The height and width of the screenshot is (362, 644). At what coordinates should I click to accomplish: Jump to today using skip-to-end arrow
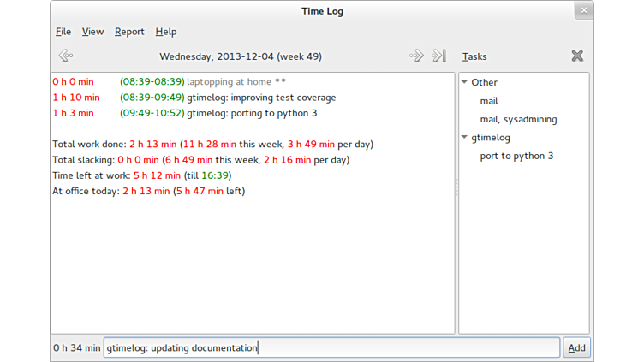coord(439,56)
